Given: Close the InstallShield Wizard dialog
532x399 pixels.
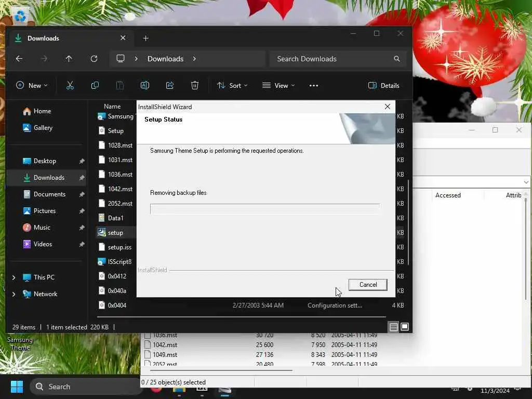Looking at the screenshot, I should coord(388,107).
